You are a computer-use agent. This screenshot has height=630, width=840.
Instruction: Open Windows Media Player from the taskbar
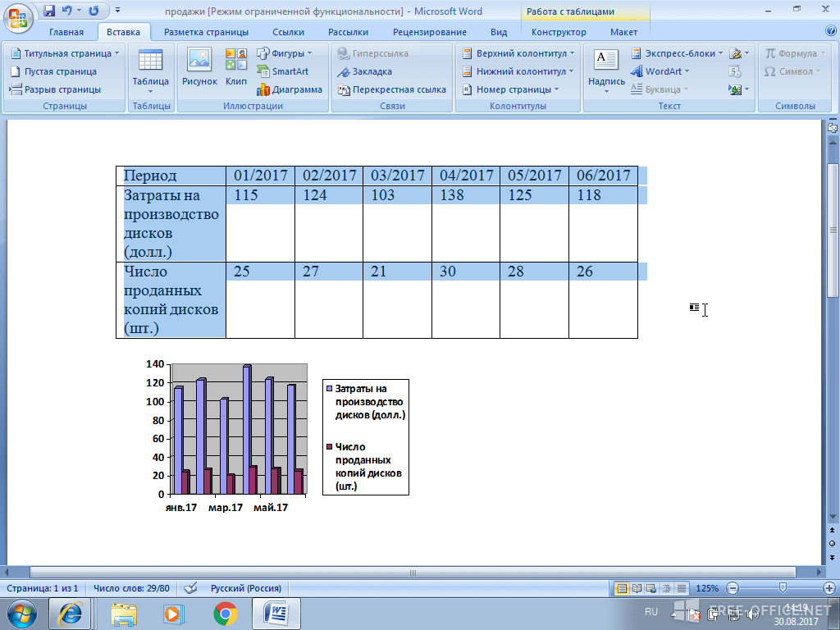pyautogui.click(x=174, y=614)
